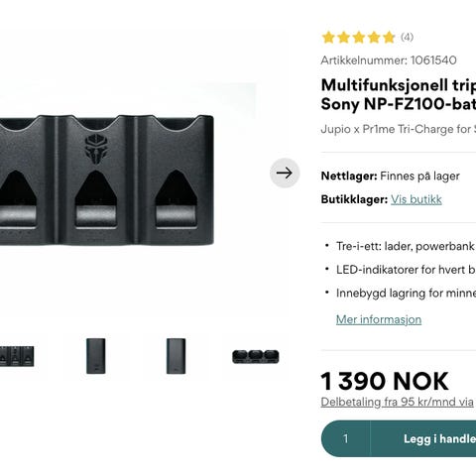The width and height of the screenshot is (476, 476).
Task: Click the Tre-i-ett bullet point text
Action: pos(406,246)
